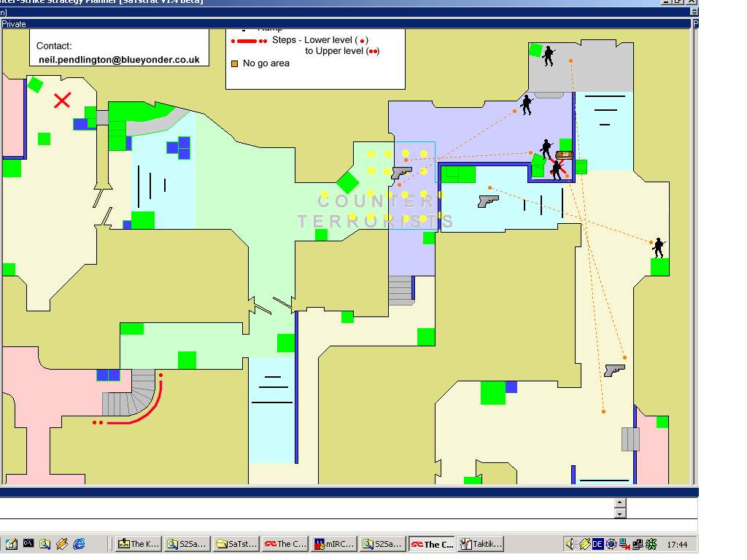Select the soldier in the gray top room
The width and height of the screenshot is (747, 560).
(549, 55)
